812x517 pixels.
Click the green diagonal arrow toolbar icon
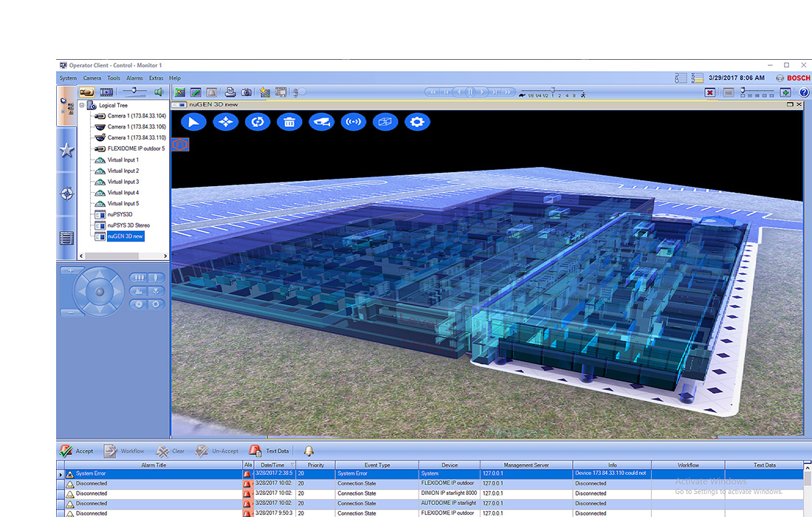click(x=196, y=92)
